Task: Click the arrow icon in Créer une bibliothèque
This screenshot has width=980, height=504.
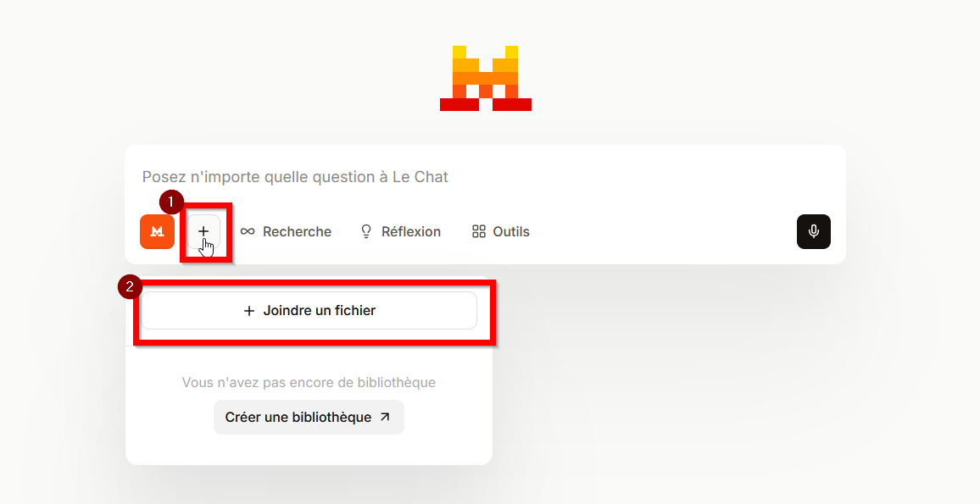Action: (385, 417)
